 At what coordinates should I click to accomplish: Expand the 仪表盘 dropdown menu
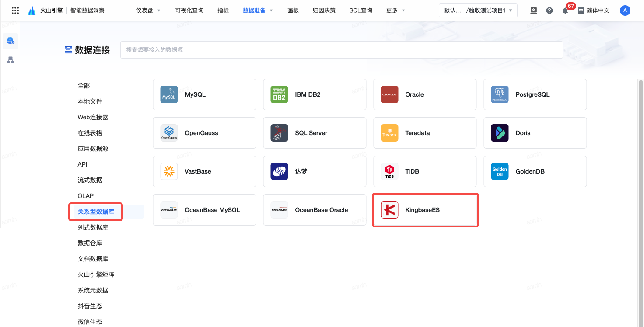click(x=148, y=10)
